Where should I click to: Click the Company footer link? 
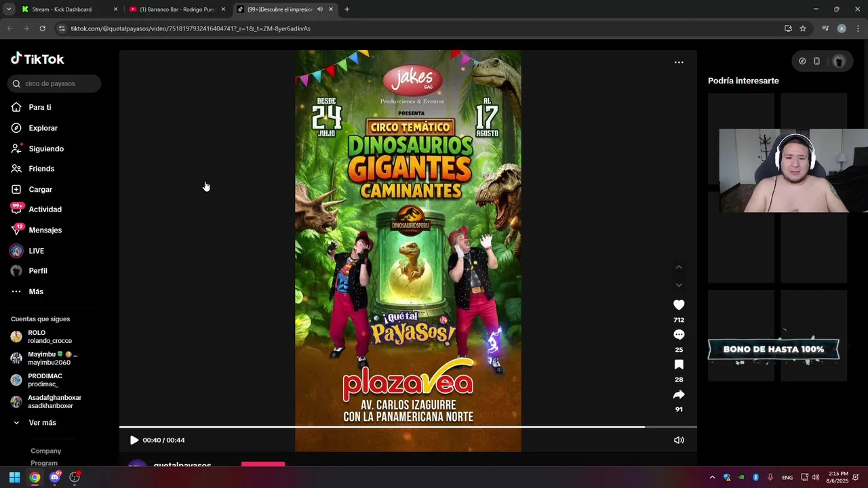(45, 451)
